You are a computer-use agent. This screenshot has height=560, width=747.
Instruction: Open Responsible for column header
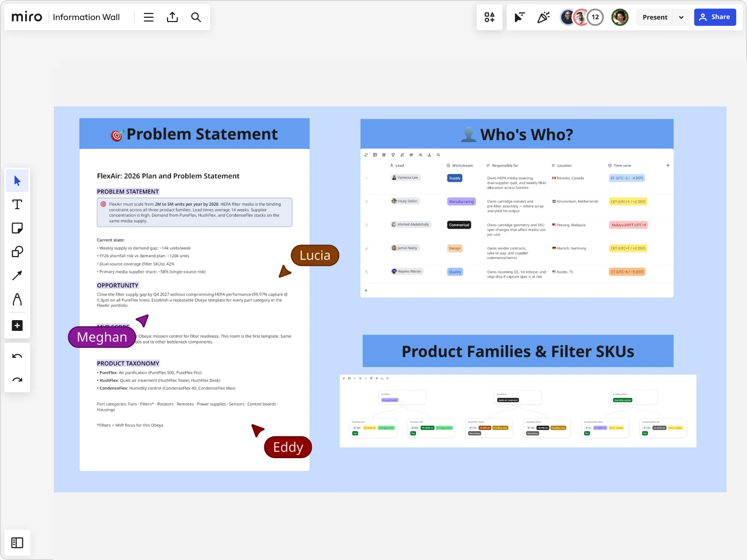point(502,166)
